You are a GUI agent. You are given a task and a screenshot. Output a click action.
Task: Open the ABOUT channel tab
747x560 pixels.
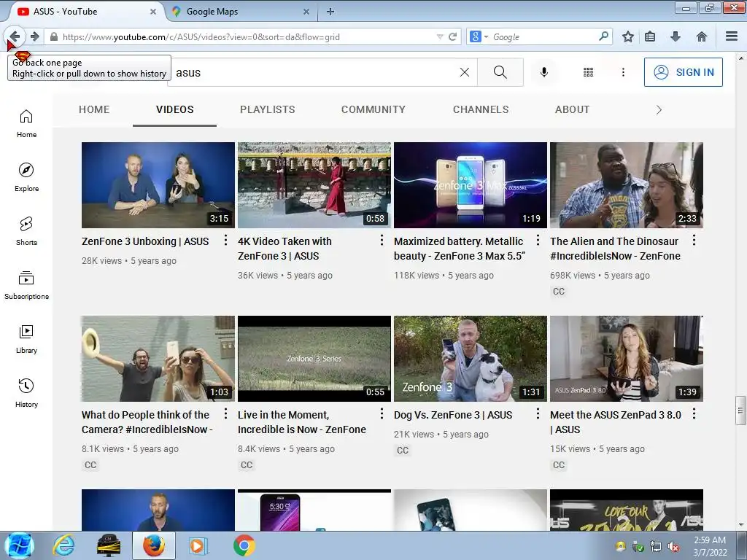pyautogui.click(x=572, y=109)
